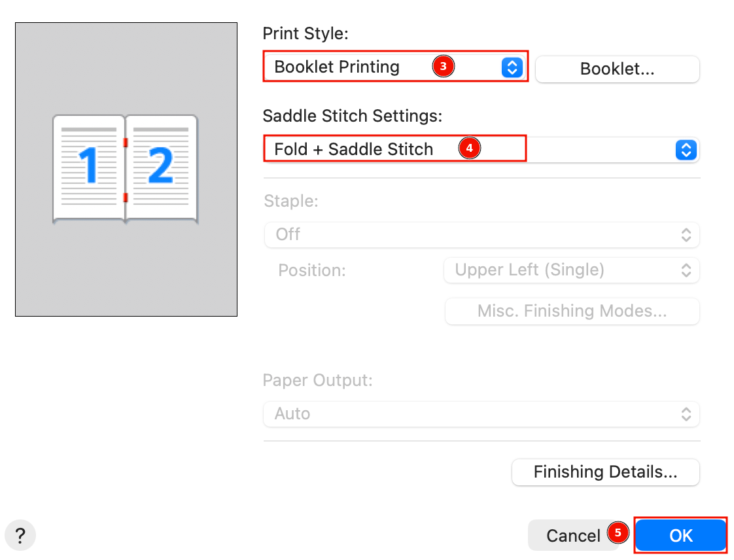The image size is (734, 560).
Task: Open Finishing Details...
Action: click(606, 472)
